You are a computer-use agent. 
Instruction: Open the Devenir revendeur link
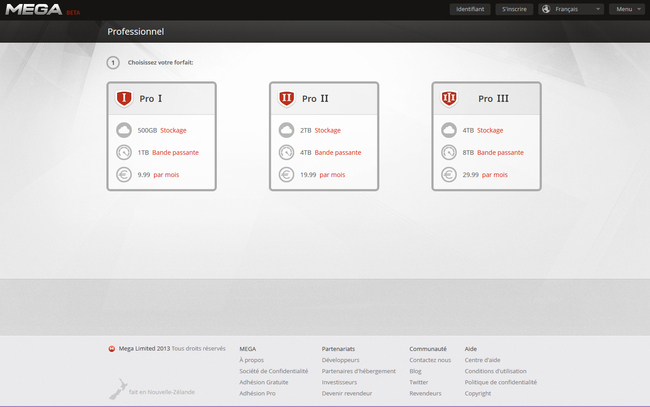(x=347, y=393)
